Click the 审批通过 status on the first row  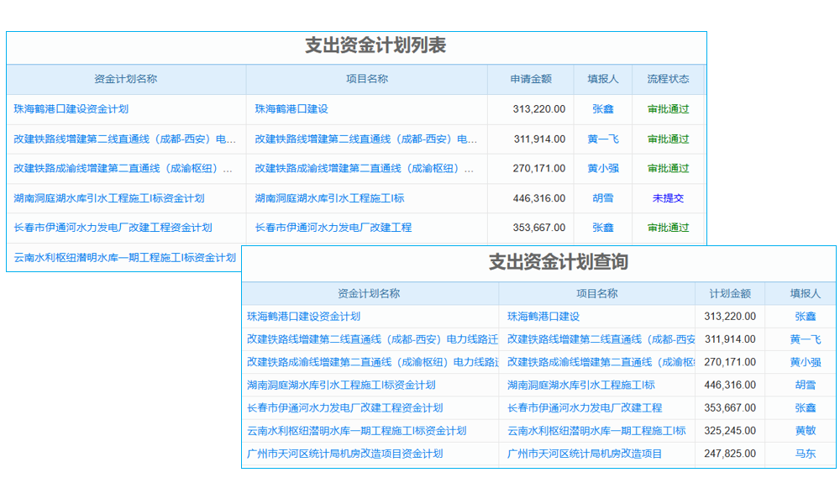point(669,109)
